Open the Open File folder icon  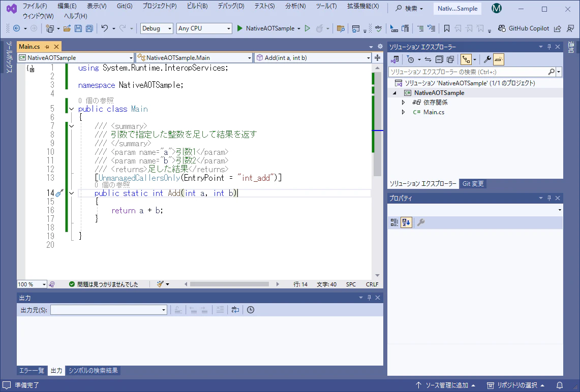click(x=67, y=28)
